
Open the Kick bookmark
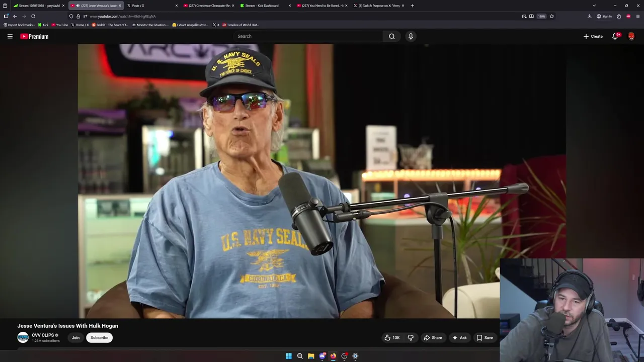click(x=43, y=25)
